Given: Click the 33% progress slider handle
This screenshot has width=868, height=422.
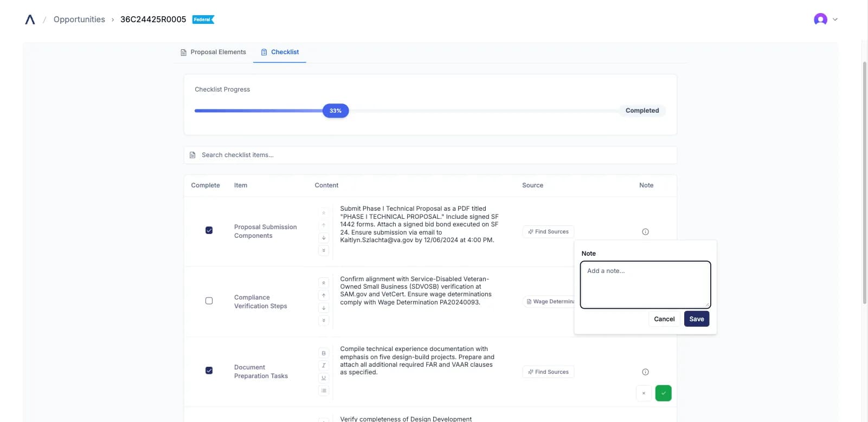Looking at the screenshot, I should [336, 111].
